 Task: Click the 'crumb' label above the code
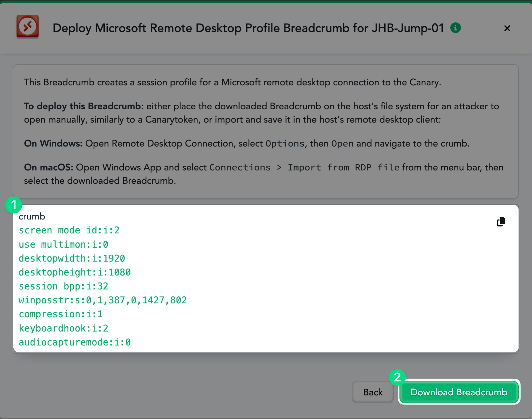[32, 216]
